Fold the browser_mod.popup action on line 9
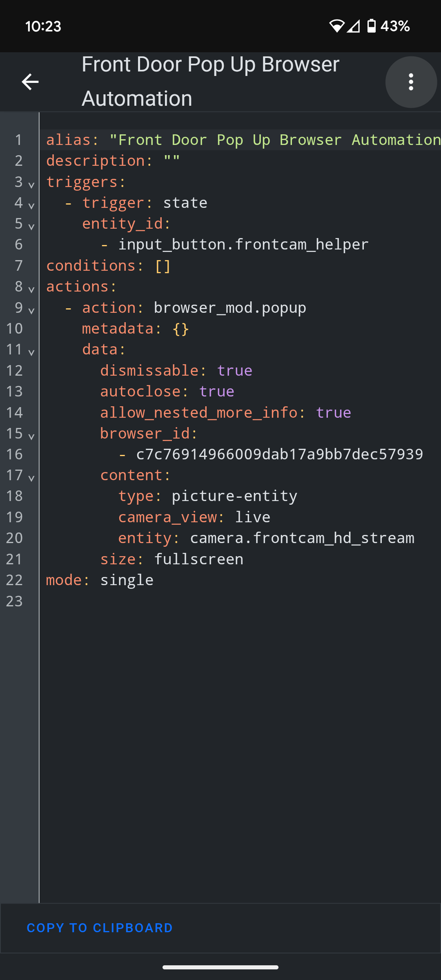Viewport: 441px width, 980px height. pyautogui.click(x=31, y=310)
